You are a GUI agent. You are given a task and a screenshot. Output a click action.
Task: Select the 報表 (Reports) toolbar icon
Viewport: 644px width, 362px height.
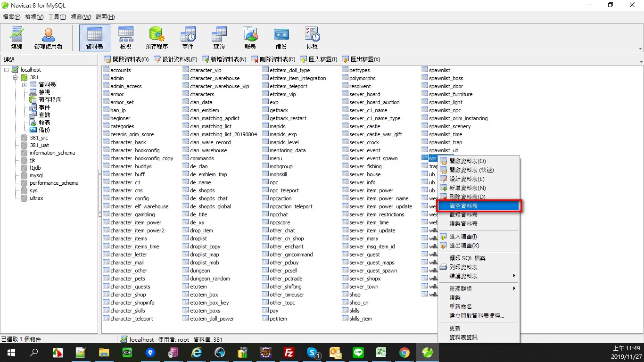point(250,38)
